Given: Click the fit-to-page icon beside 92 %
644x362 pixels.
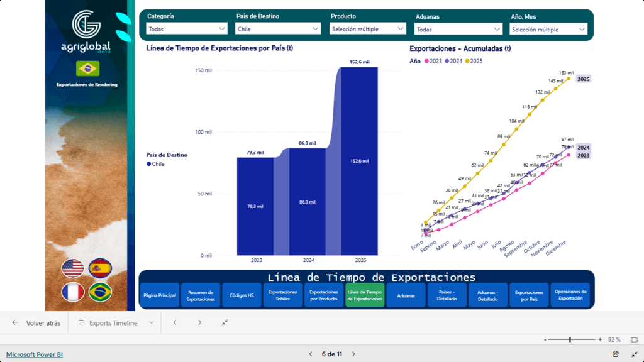Looking at the screenshot, I should coord(634,339).
